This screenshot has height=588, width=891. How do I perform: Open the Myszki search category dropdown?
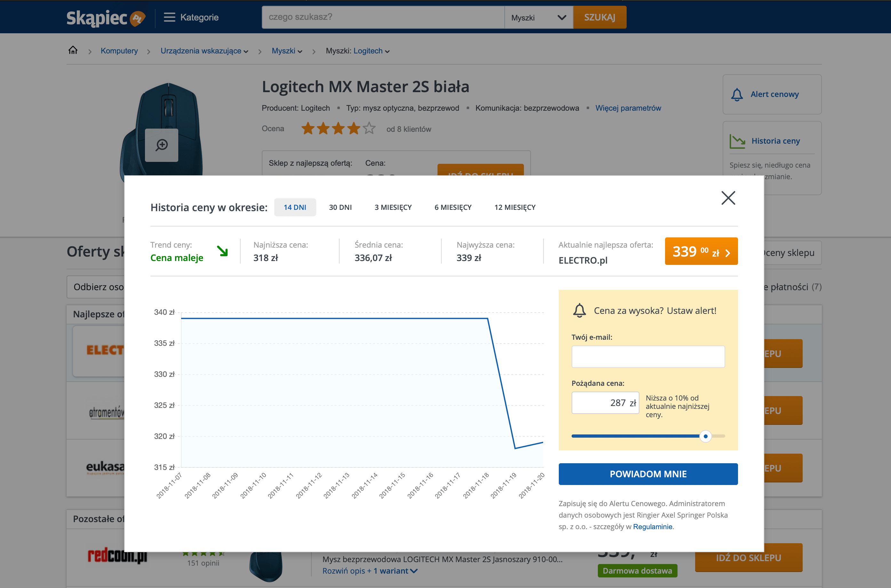click(x=538, y=17)
